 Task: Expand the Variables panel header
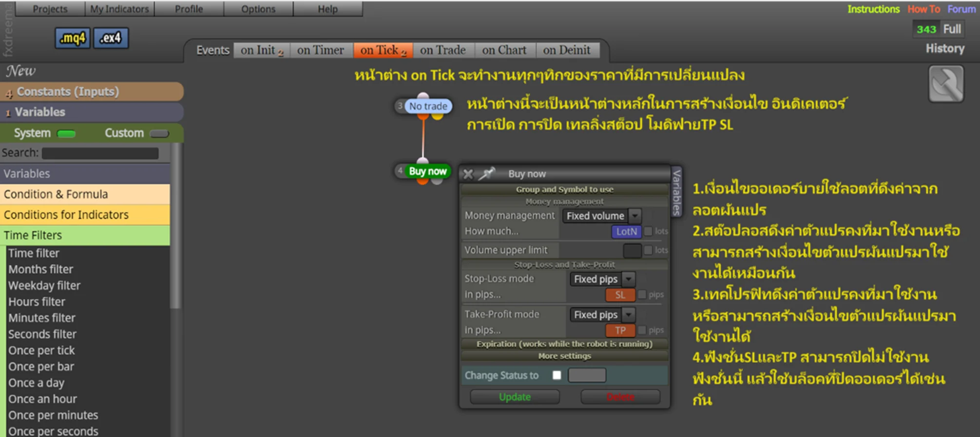pos(92,112)
